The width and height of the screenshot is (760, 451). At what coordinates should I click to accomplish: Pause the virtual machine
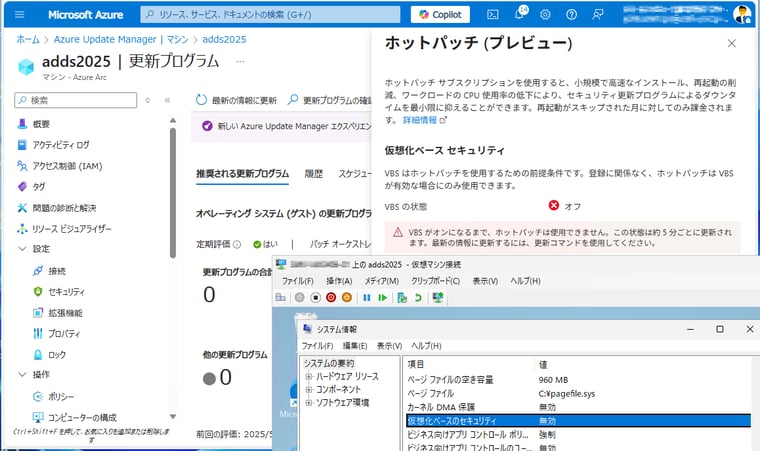click(366, 297)
